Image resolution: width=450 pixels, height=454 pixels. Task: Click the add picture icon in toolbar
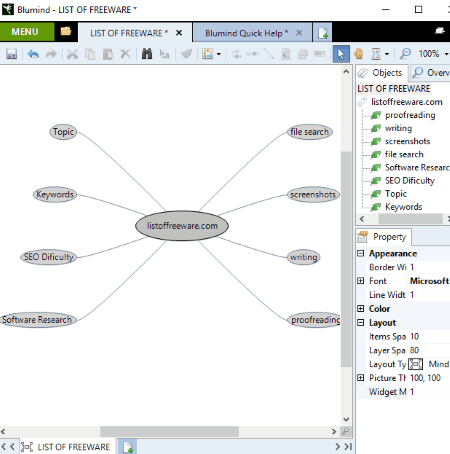point(303,54)
